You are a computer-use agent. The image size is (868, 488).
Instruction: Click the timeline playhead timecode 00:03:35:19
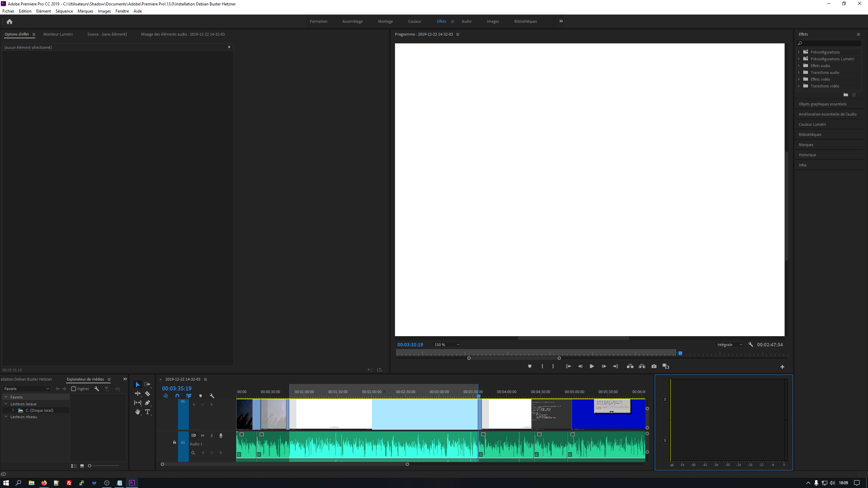pyautogui.click(x=177, y=388)
